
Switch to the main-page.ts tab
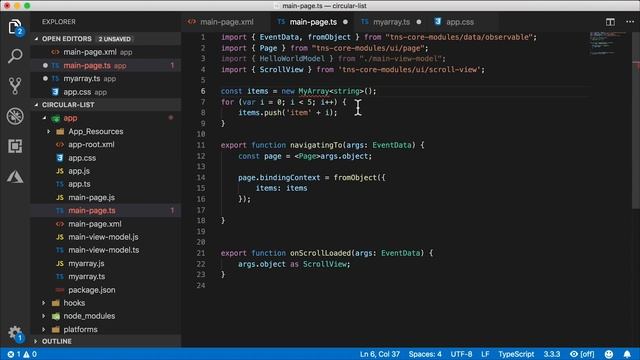[x=313, y=22]
